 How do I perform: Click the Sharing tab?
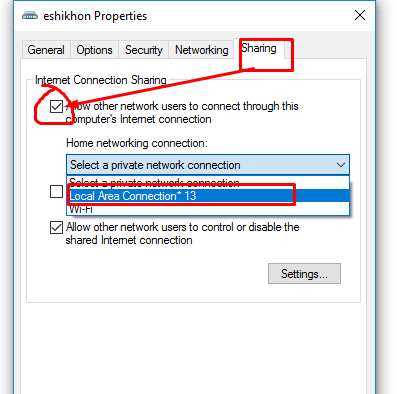point(259,49)
